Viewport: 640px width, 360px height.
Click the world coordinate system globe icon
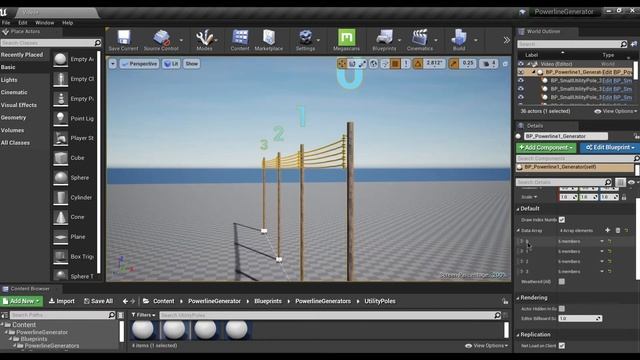pyautogui.click(x=373, y=64)
